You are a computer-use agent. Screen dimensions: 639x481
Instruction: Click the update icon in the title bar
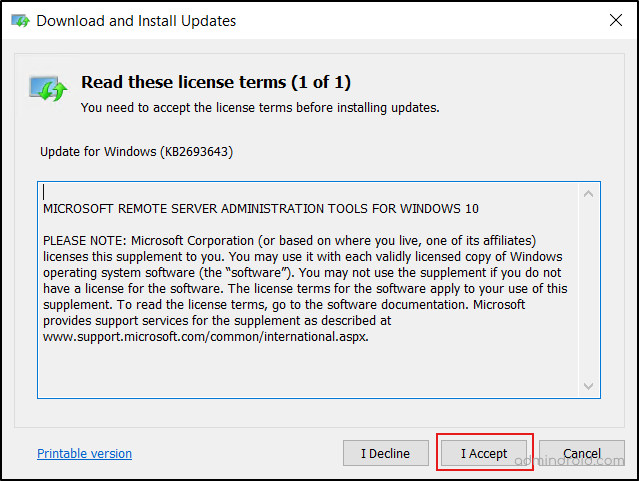click(20, 20)
